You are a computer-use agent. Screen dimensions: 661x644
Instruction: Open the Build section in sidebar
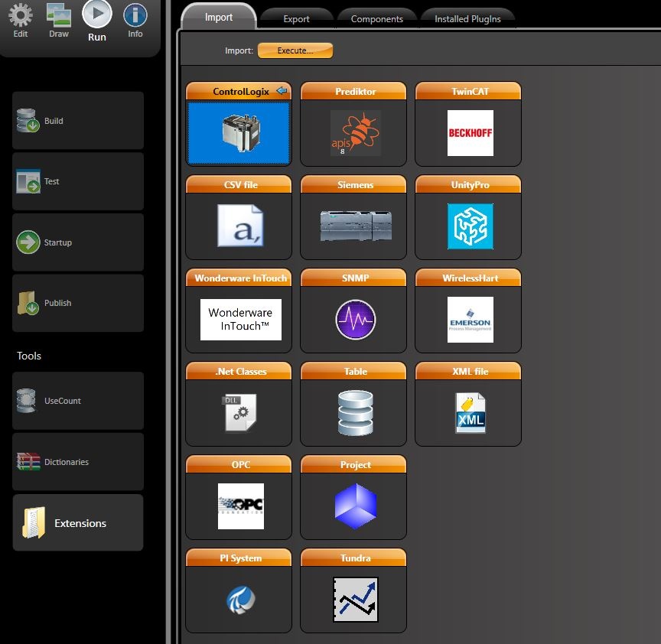point(78,121)
